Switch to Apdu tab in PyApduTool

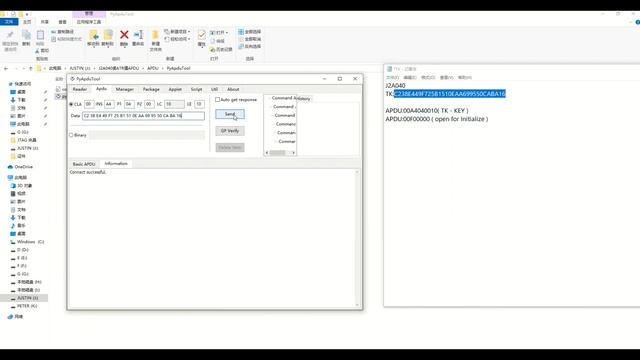pyautogui.click(x=101, y=89)
